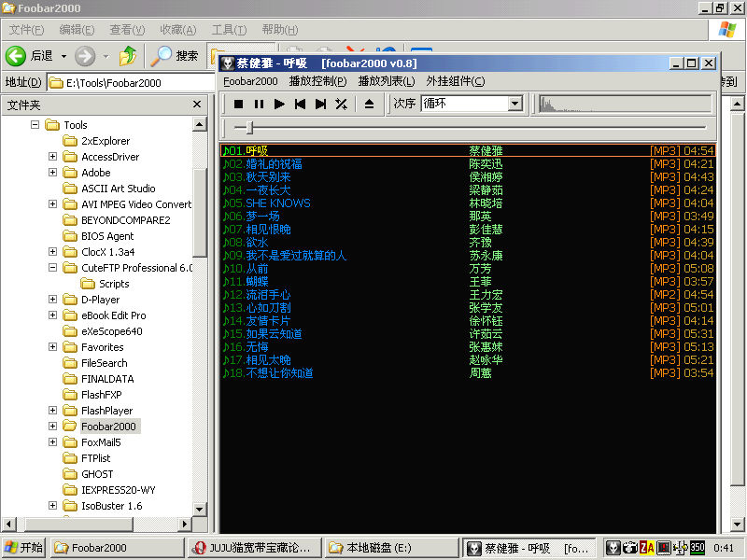Collapse the CuteFTP Professional folder

click(52, 268)
